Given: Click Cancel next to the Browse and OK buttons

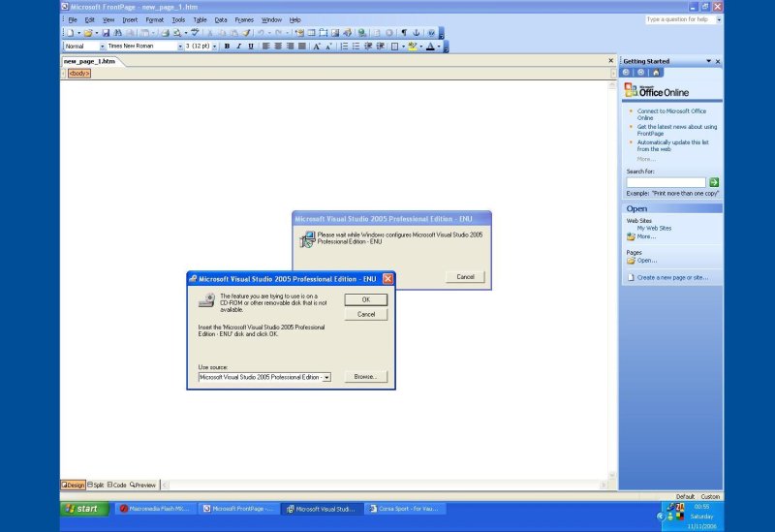Looking at the screenshot, I should pos(366,315).
